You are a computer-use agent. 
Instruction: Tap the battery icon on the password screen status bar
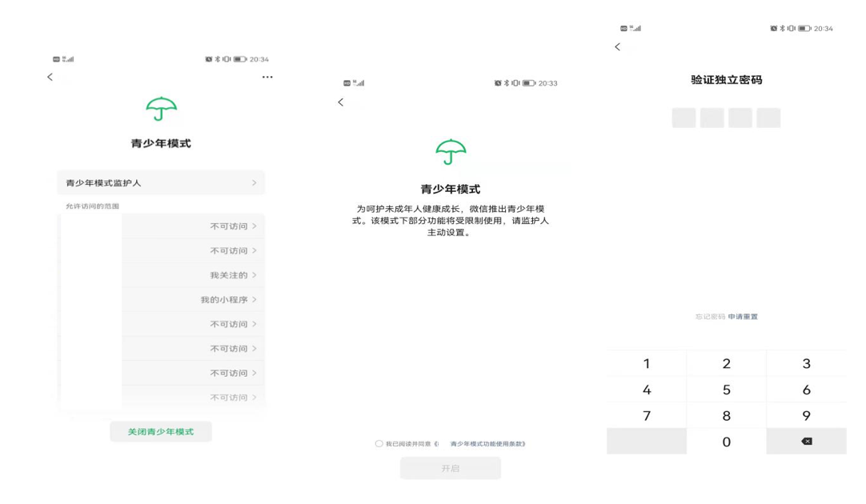804,28
